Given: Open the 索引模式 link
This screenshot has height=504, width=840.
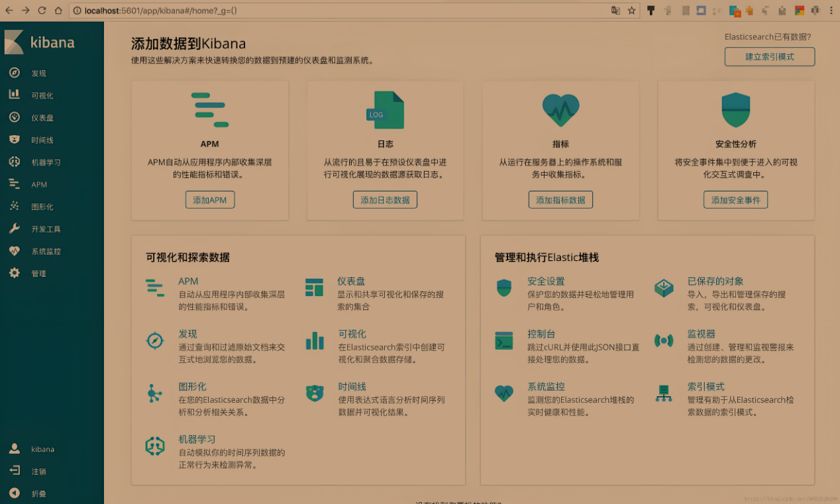Looking at the screenshot, I should [x=706, y=387].
